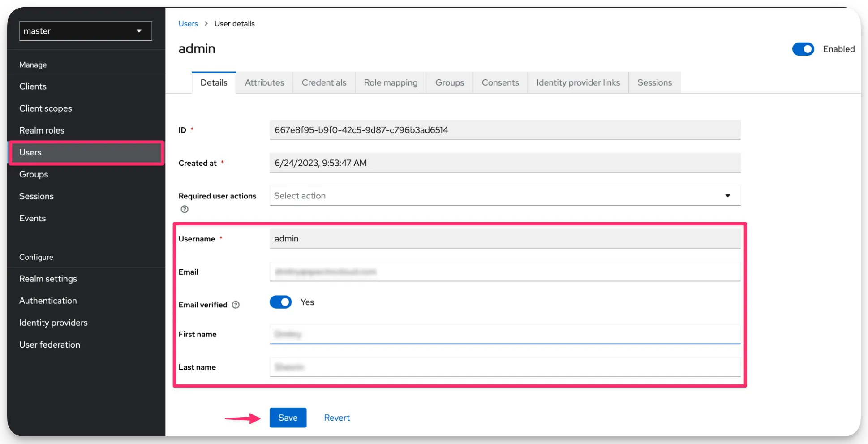Screen dimensions: 868x444
Task: Open the Credentials tab
Action: pos(324,82)
